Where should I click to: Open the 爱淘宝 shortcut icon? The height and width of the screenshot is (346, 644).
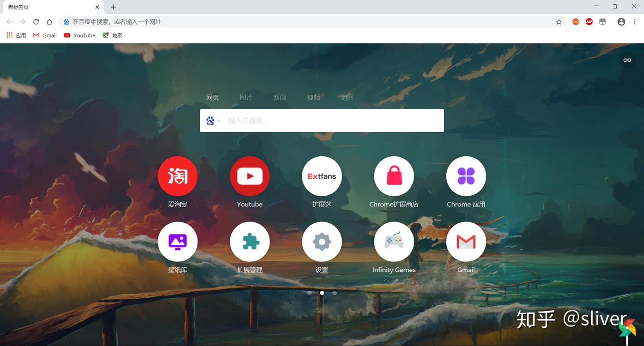178,176
